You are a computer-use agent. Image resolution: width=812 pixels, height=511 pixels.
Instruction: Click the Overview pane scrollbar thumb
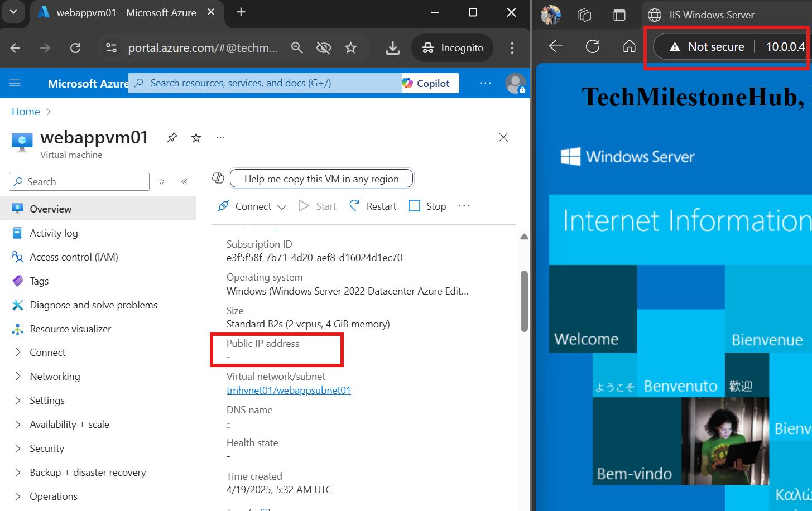[524, 301]
